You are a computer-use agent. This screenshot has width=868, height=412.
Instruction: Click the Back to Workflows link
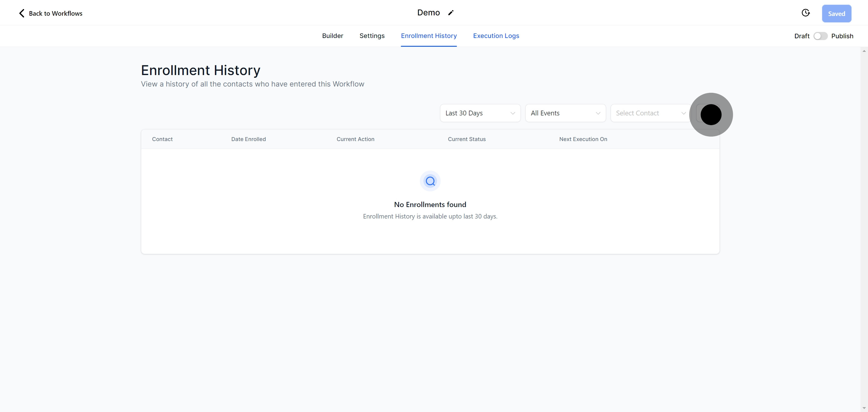click(x=55, y=13)
